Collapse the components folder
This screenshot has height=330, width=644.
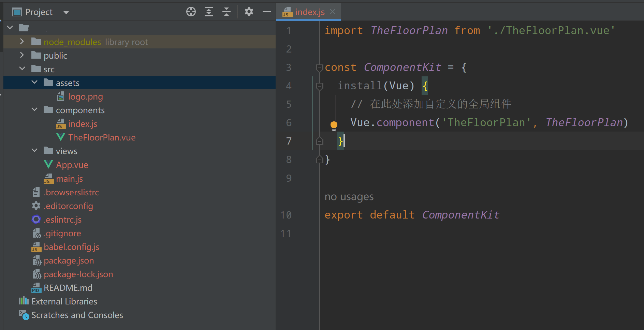click(x=34, y=110)
